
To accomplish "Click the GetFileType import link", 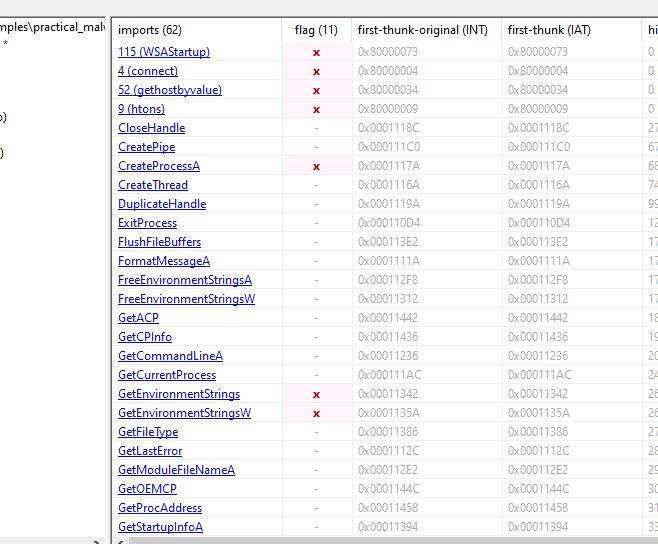I will (x=148, y=432).
